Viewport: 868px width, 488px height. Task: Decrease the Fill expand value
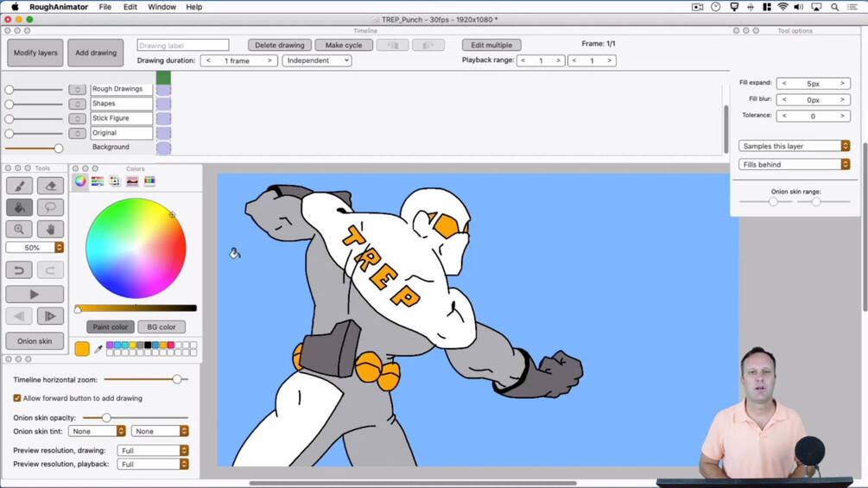coord(784,84)
